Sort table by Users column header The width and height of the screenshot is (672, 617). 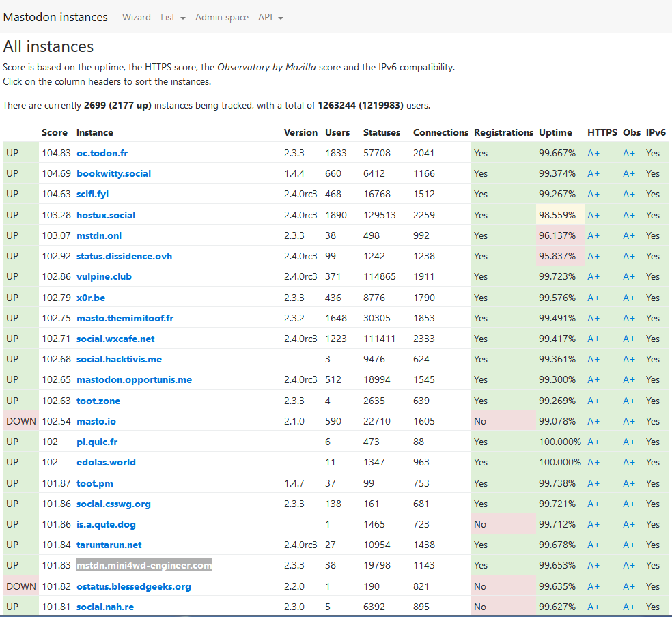tap(337, 132)
